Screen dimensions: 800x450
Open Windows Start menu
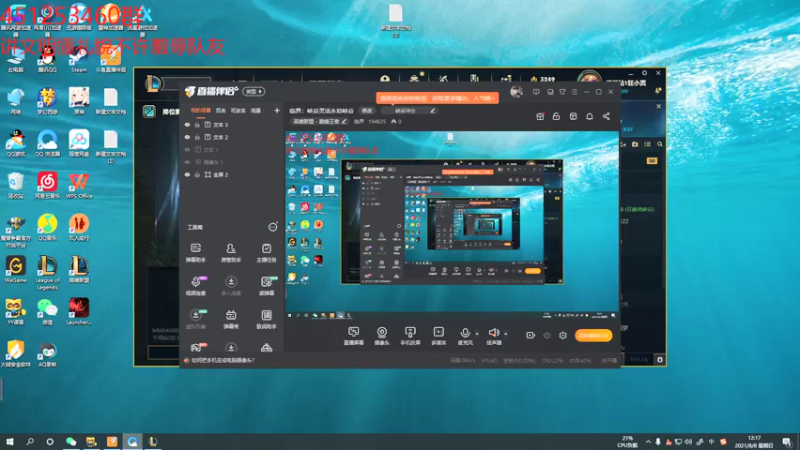click(x=10, y=441)
